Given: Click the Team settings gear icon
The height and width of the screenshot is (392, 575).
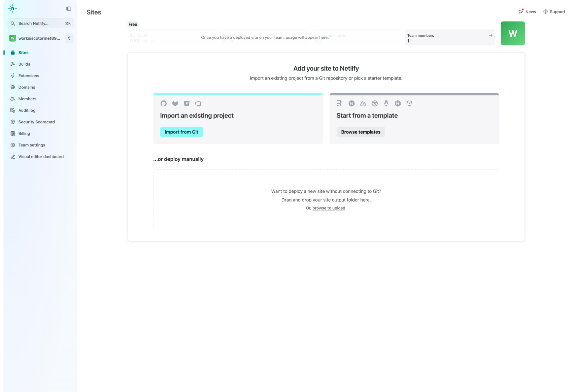Looking at the screenshot, I should click(13, 145).
